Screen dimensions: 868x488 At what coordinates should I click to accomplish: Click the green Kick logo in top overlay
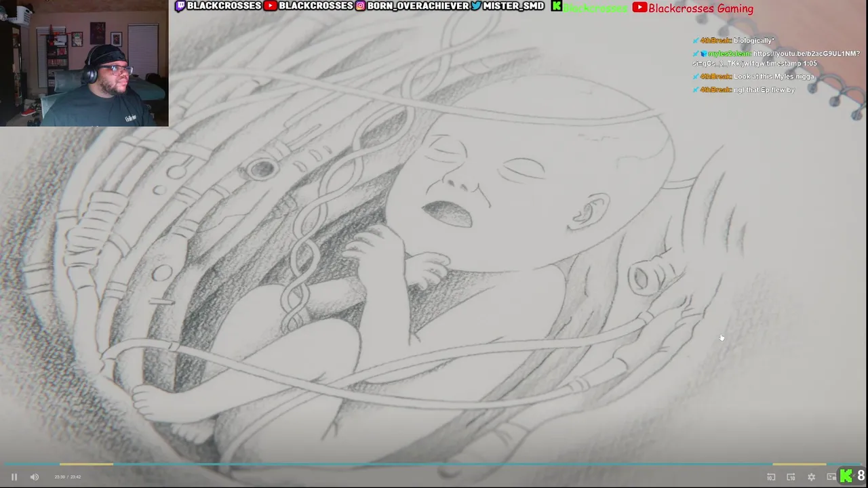(x=557, y=6)
